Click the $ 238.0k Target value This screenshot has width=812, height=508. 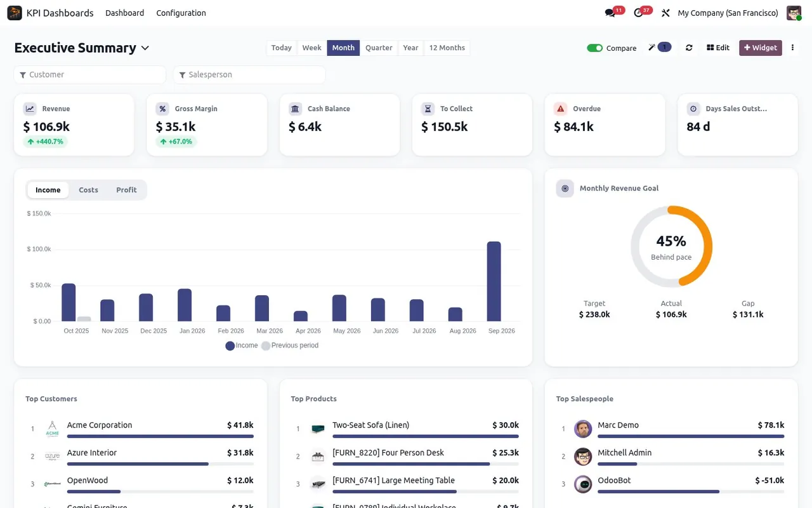(594, 314)
